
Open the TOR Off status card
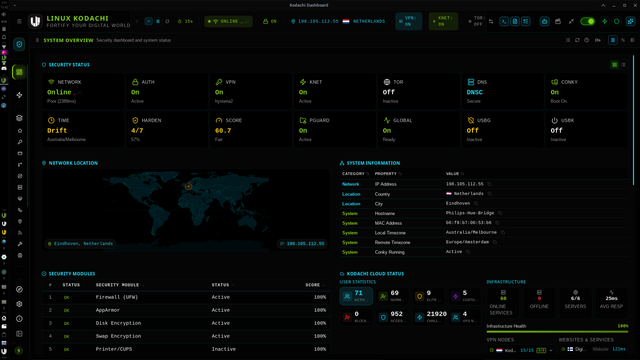coord(419,91)
